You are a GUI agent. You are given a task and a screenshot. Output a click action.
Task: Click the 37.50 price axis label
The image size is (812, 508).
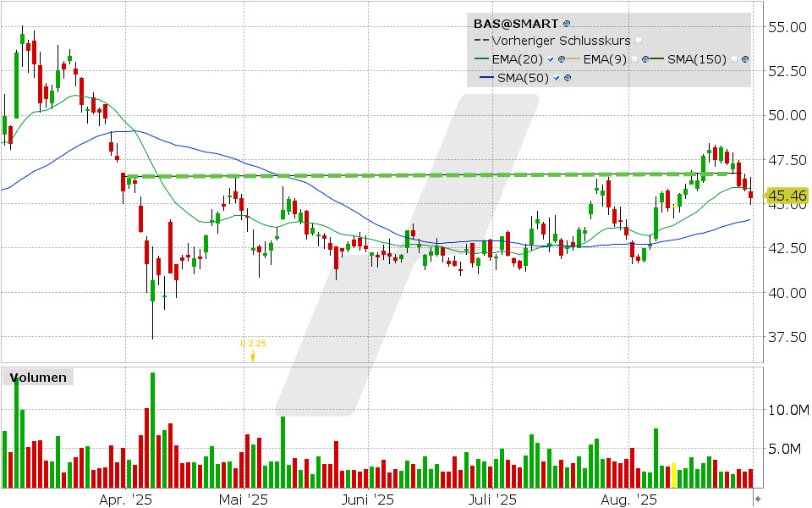pos(787,337)
